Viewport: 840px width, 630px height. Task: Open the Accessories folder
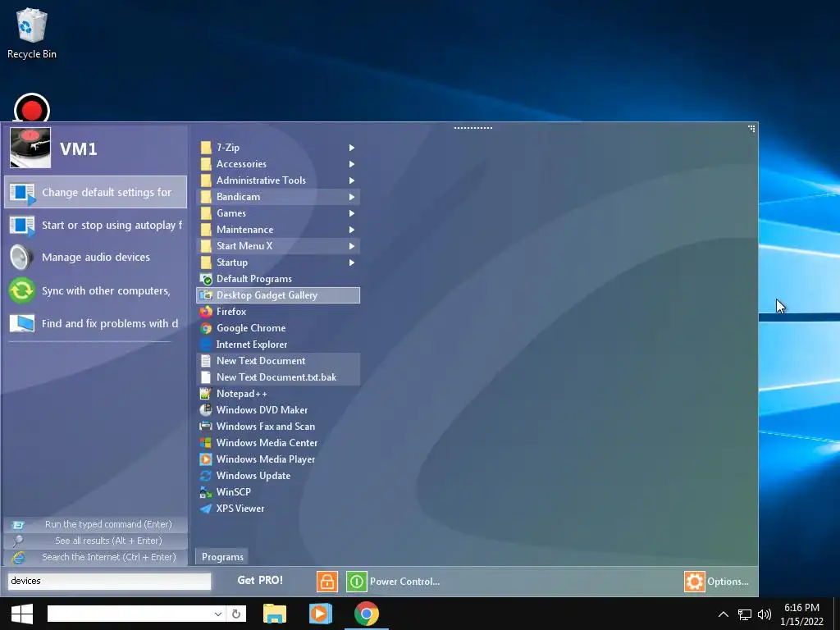coord(277,164)
